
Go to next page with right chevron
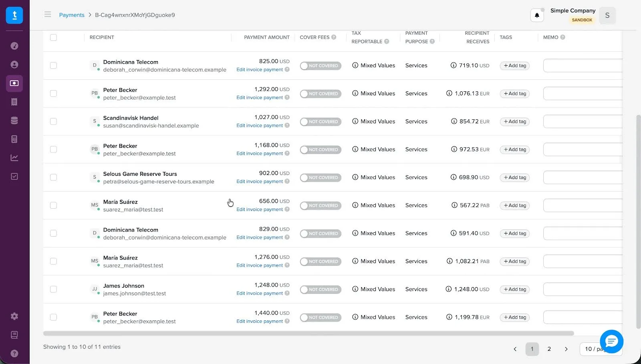click(566, 349)
